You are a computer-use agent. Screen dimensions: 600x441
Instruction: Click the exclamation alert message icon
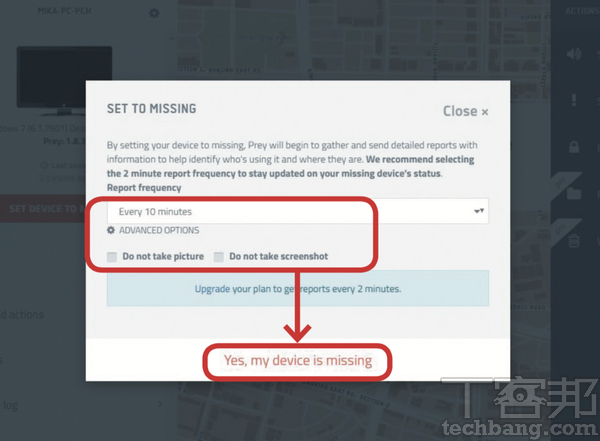(574, 100)
